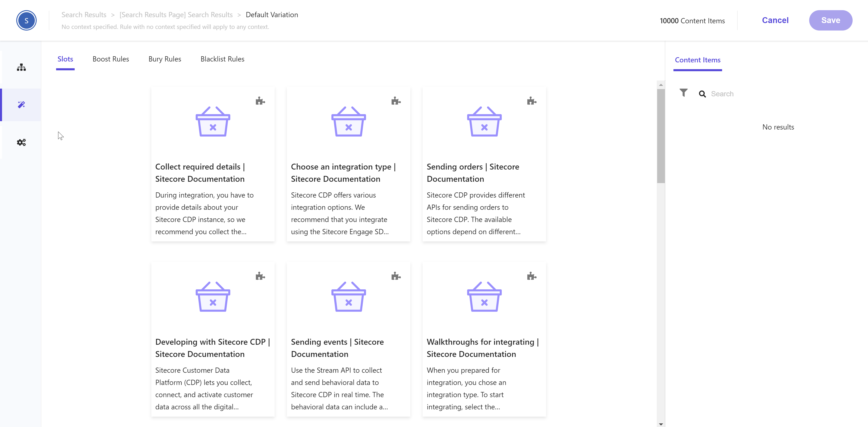Click the 'No context specified' notice text
This screenshot has width=868, height=427.
(165, 27)
